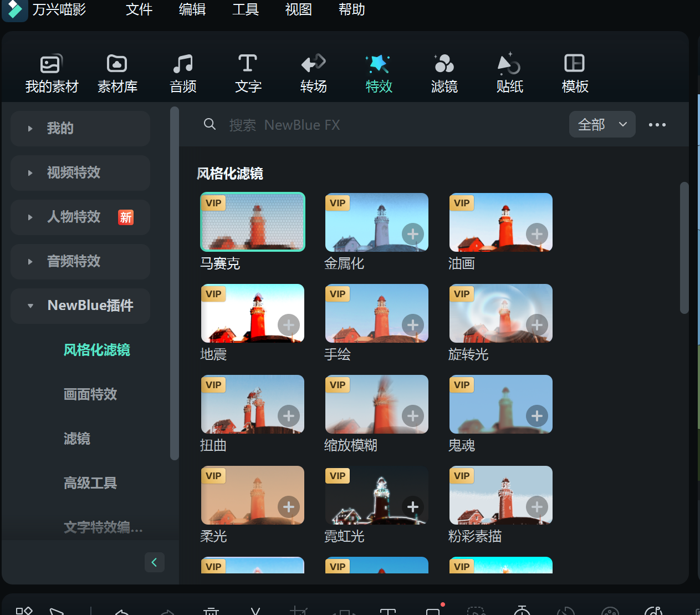Select the 特效 (Effects) panel icon
This screenshot has height=615, width=700.
(x=379, y=72)
